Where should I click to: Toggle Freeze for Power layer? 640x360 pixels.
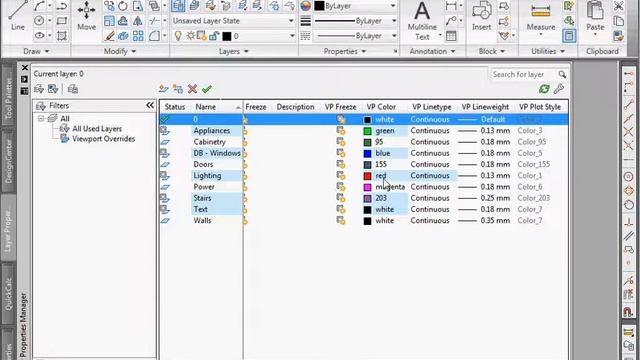pos(245,187)
